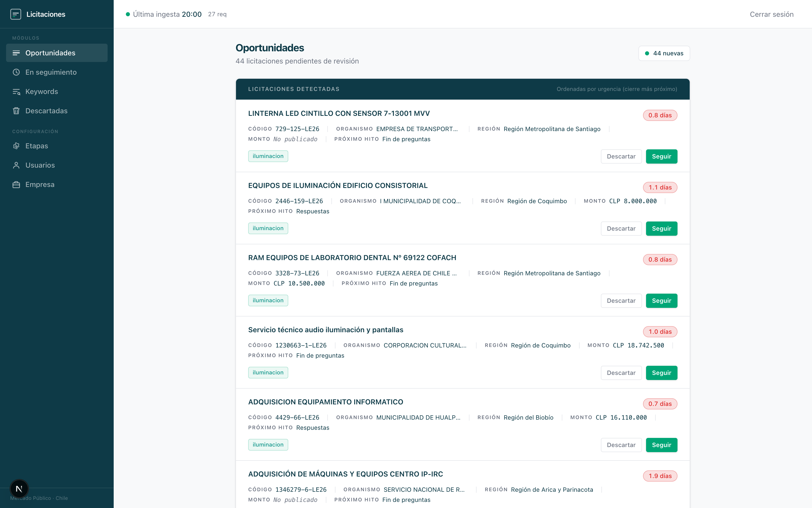Click organismo FUERZA AEREA DE CHILE
The image size is (812, 508).
coord(416,273)
